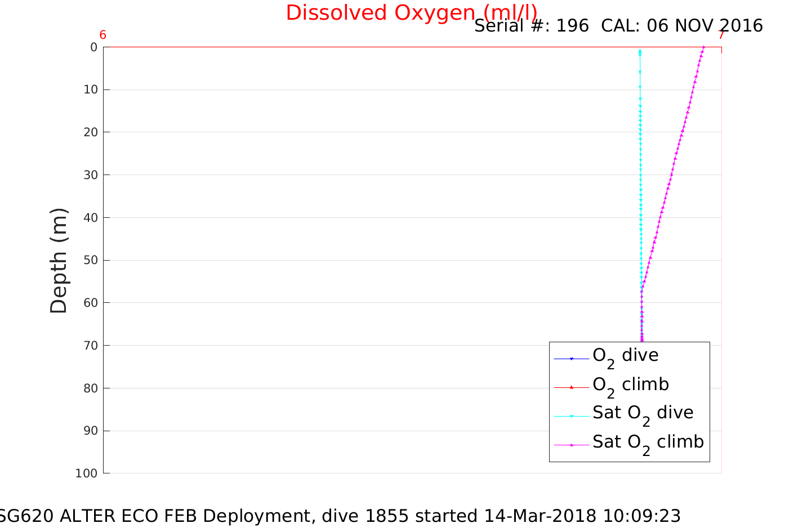Click the magenta climb curve near 30 m depth
This screenshot has width=798, height=532.
671,175
